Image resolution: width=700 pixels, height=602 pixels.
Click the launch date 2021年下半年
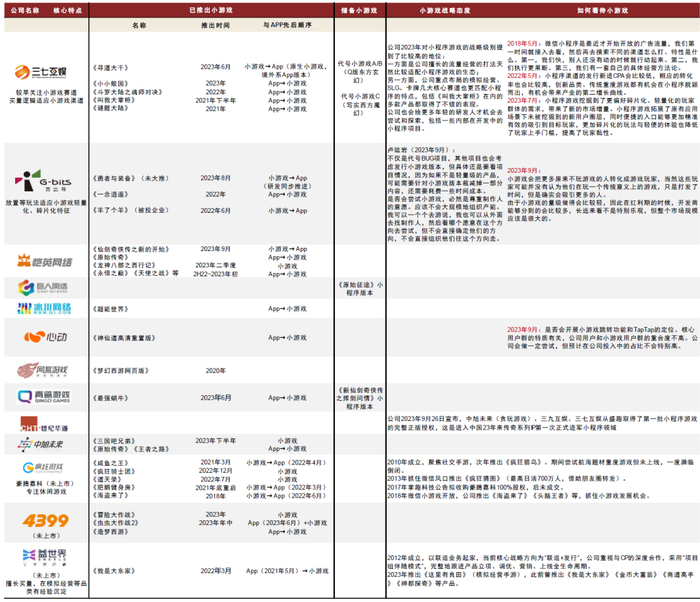click(x=215, y=100)
